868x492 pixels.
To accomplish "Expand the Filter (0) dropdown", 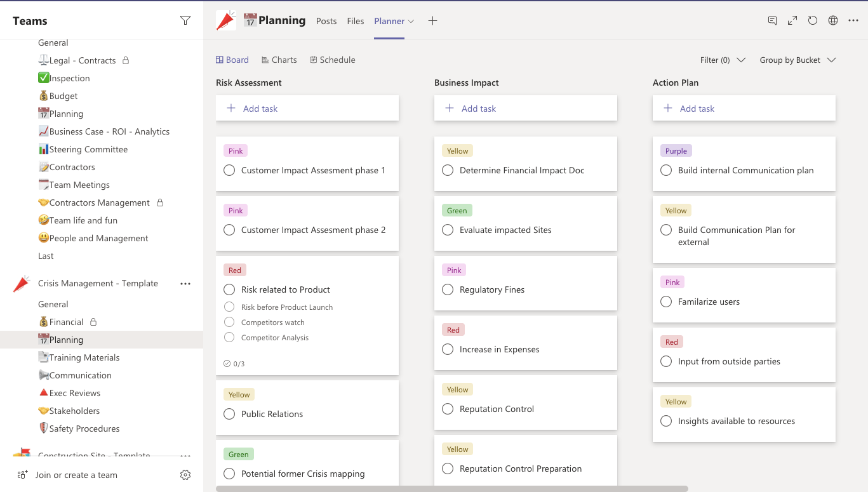I will click(x=723, y=60).
